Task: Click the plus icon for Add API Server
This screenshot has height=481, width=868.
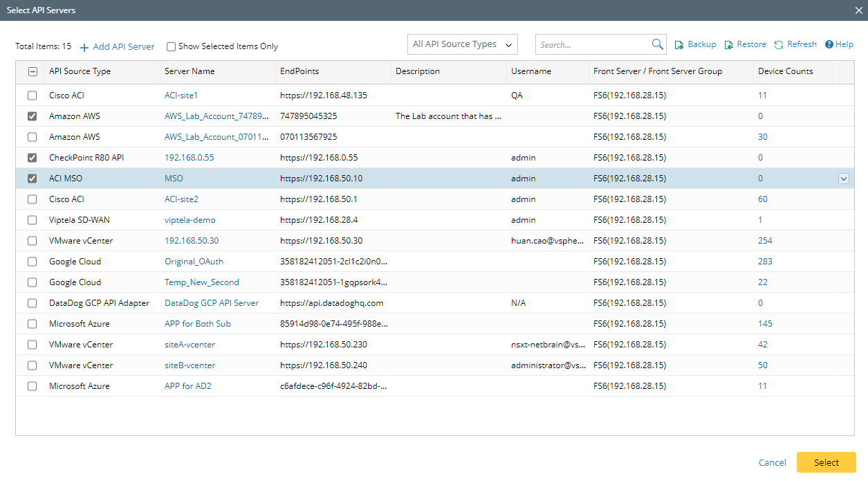Action: pyautogui.click(x=84, y=47)
